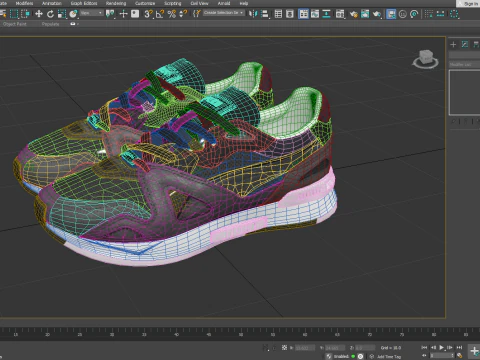Toggle Angle Snap

pos(160,14)
